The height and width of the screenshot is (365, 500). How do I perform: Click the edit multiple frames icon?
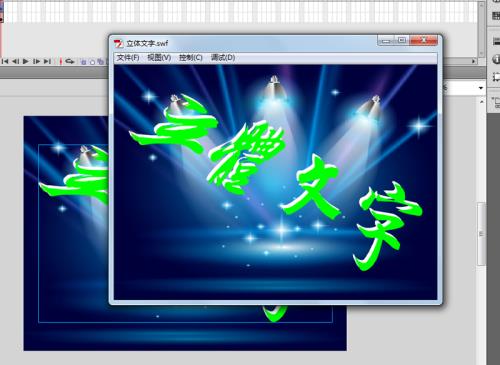pos(100,62)
